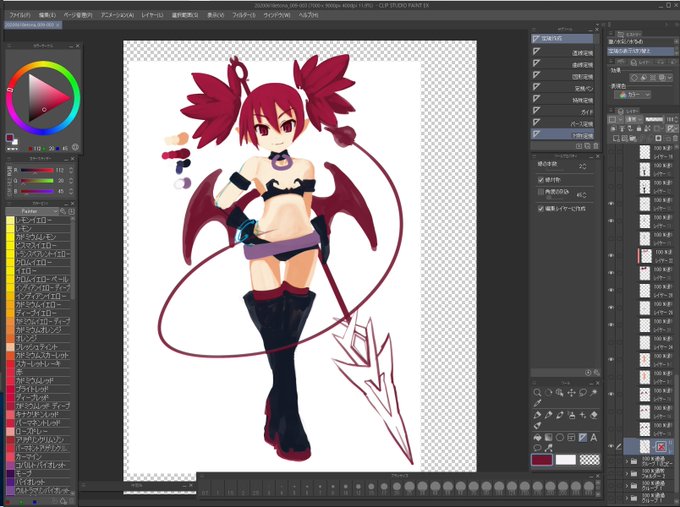The height and width of the screenshot is (507, 680).
Task: Select the Rotate view tool
Action: coord(549,393)
